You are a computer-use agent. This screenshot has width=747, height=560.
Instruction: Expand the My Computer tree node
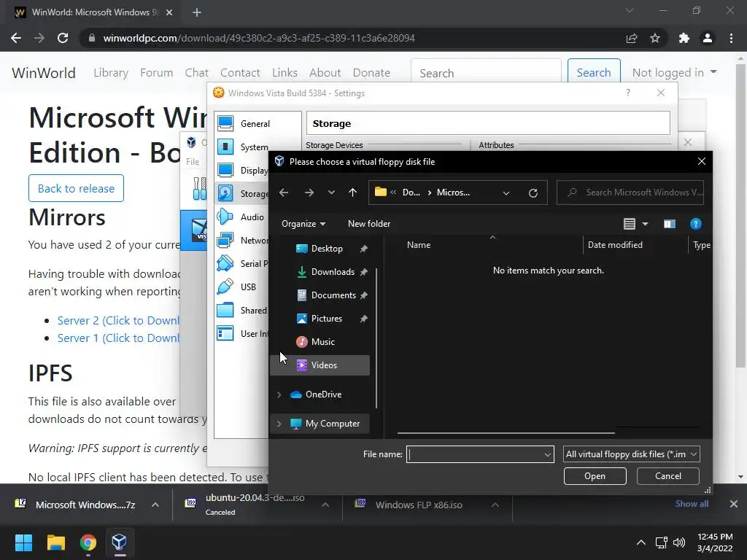coord(279,424)
